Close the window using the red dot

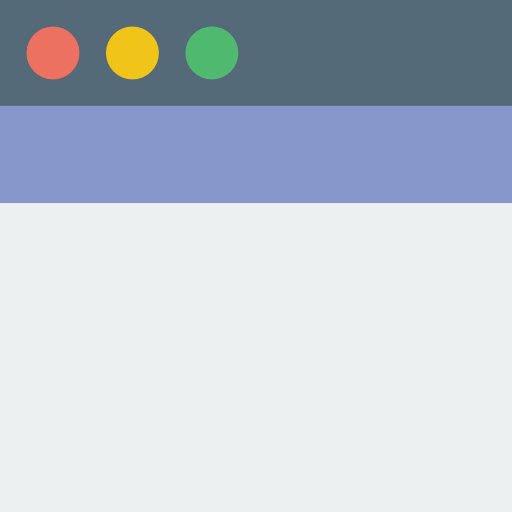point(53,53)
